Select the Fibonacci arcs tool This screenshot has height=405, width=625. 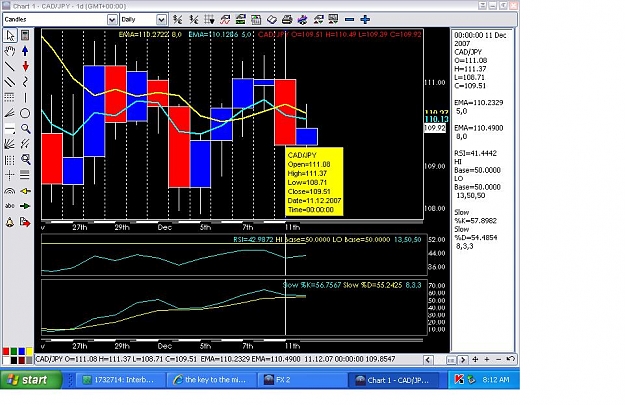tap(10, 191)
